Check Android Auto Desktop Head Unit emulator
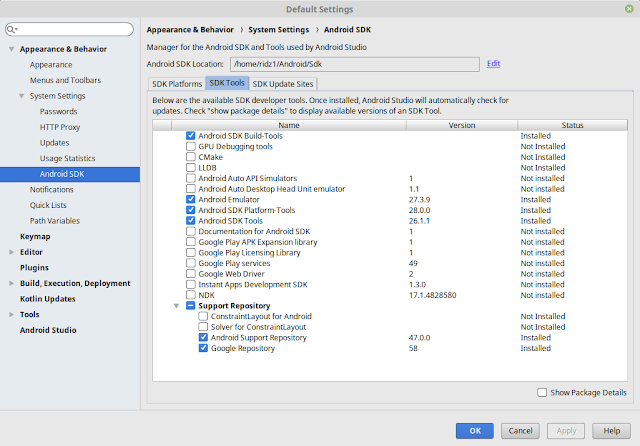 (191, 189)
